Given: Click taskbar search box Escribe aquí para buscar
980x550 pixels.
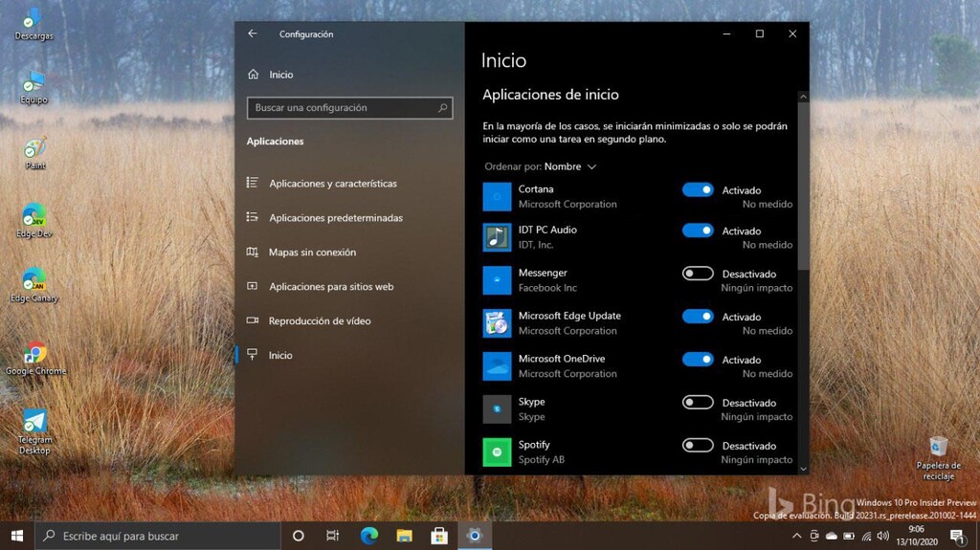Looking at the screenshot, I should pyautogui.click(x=158, y=536).
